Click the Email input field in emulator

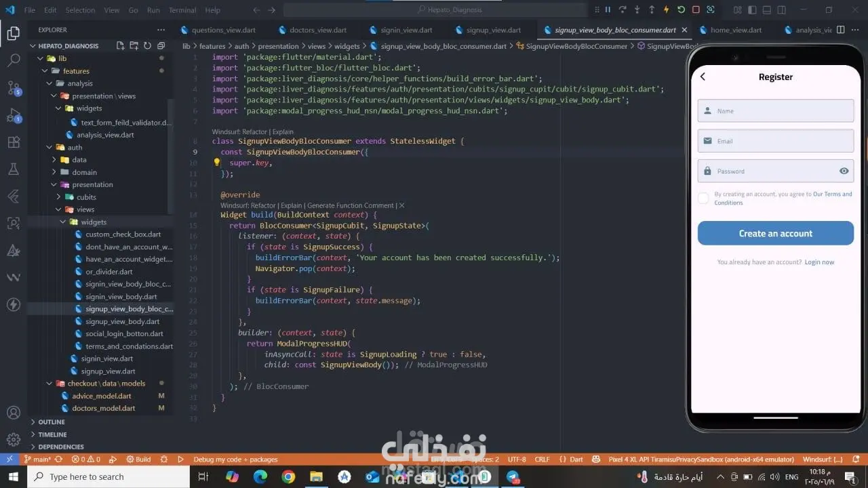click(775, 141)
